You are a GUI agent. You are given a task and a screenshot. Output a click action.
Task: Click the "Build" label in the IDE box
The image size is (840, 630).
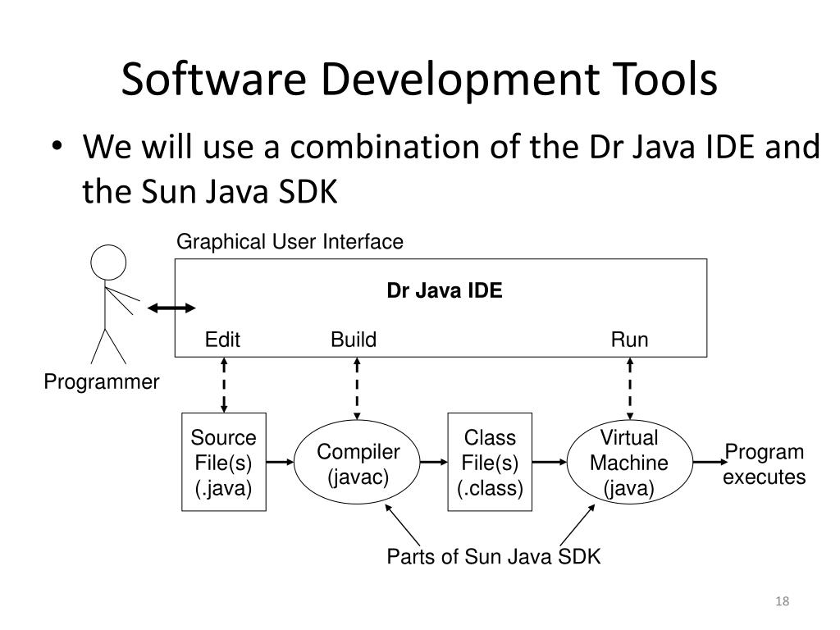[x=354, y=340]
